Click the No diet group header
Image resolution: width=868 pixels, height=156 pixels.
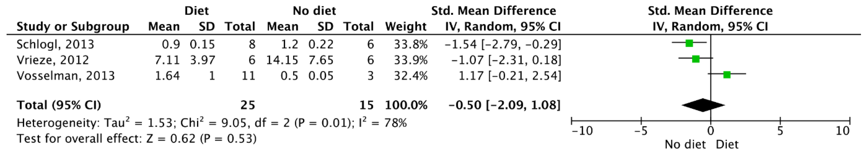point(314,11)
